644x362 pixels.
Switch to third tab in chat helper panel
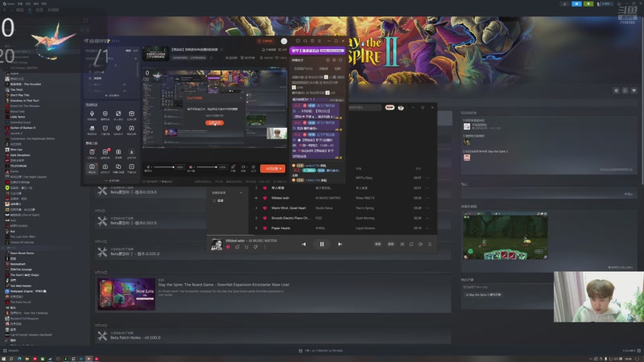[337, 68]
